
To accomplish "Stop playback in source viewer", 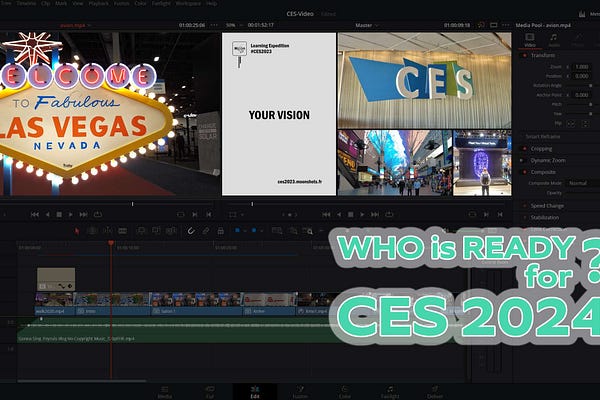I will coord(59,215).
